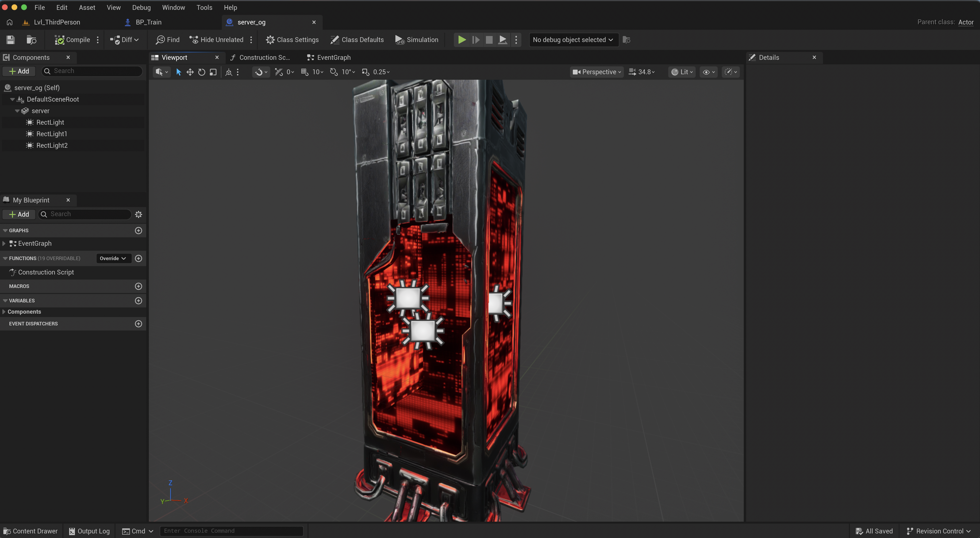
Task: Open the Lit view mode dropdown
Action: (682, 72)
